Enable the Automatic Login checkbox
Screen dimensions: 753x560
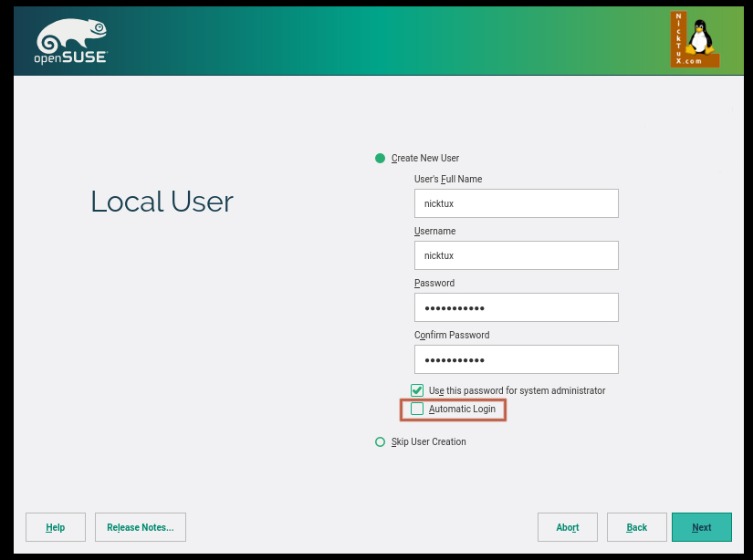tap(417, 410)
